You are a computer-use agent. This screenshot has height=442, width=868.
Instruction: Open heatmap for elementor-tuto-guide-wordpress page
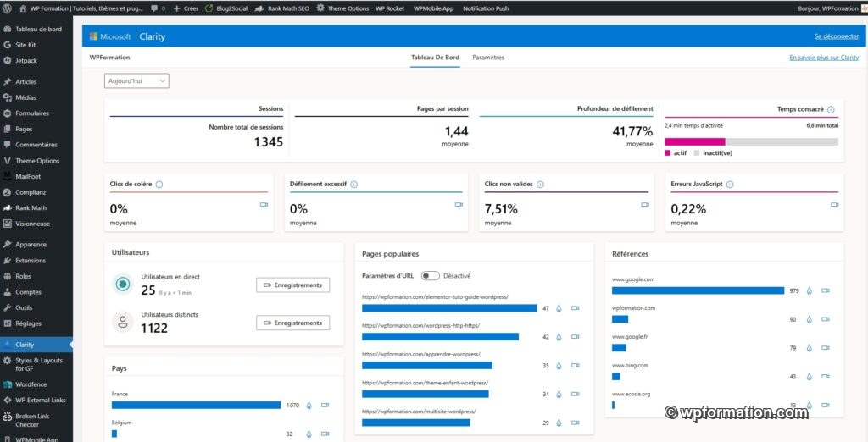click(559, 308)
